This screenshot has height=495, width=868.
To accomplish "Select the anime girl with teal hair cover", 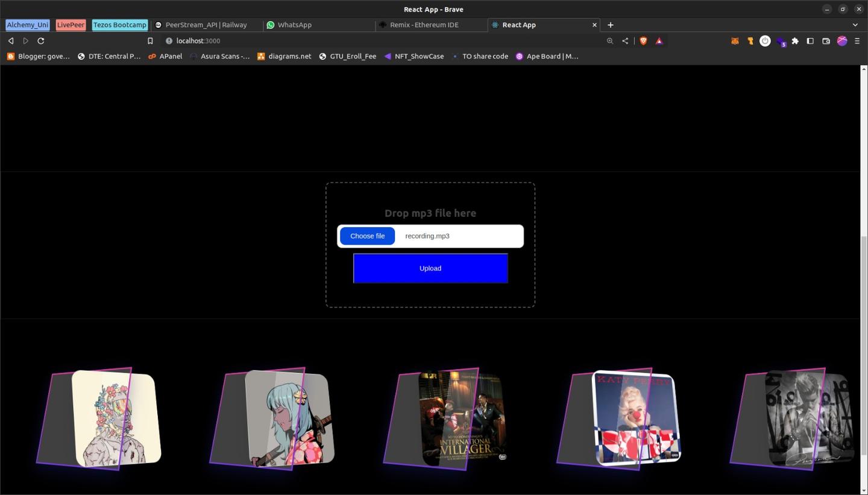I will tap(272, 419).
